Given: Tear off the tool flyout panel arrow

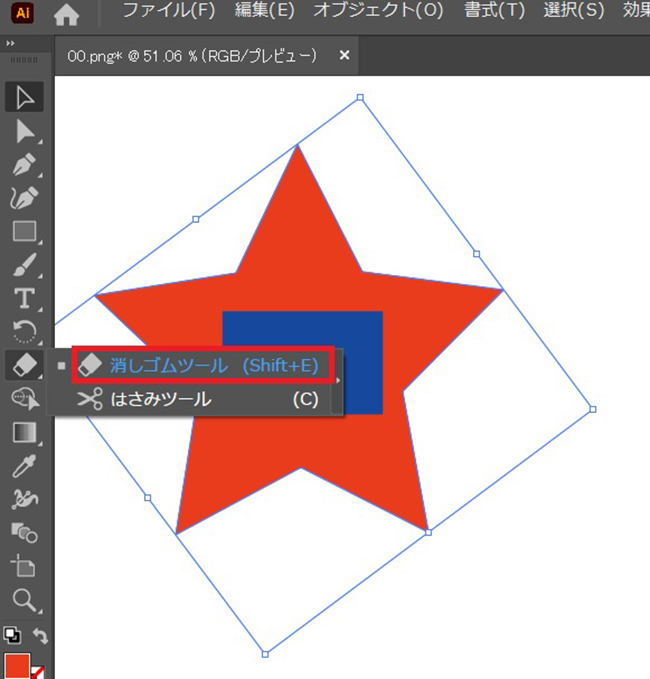Looking at the screenshot, I should point(338,381).
